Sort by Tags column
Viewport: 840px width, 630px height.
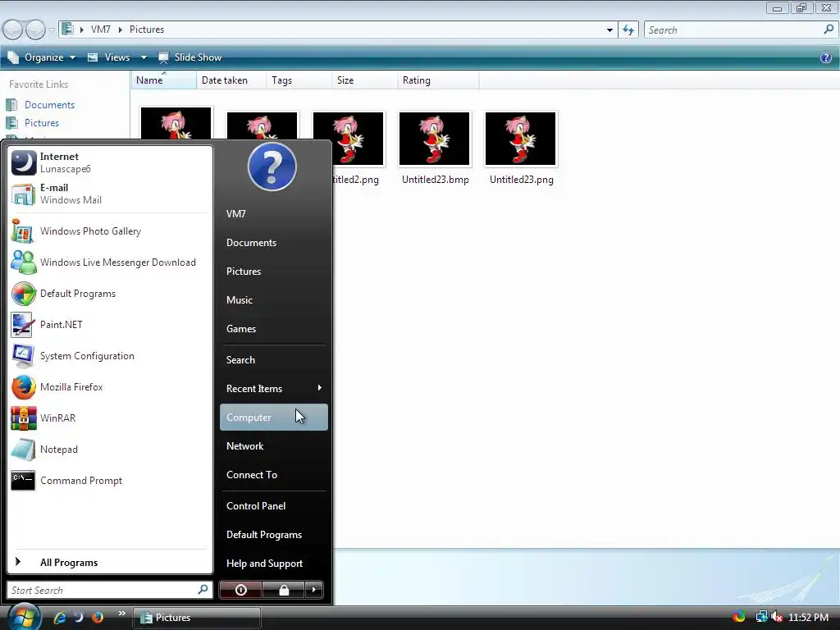pyautogui.click(x=299, y=80)
